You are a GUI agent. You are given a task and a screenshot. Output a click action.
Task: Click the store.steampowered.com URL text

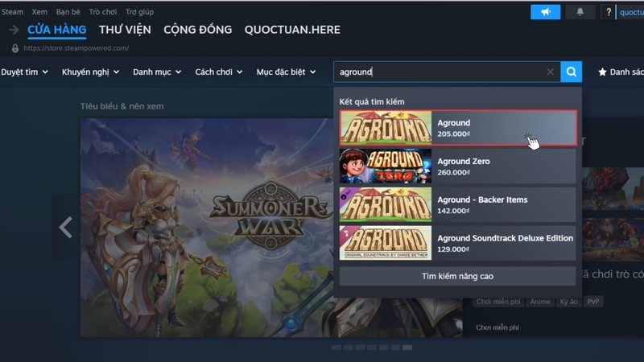(x=76, y=48)
